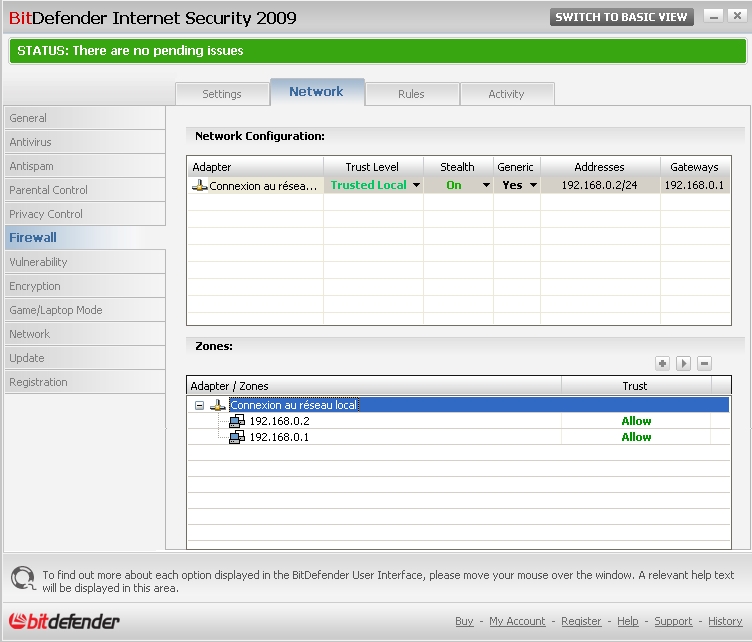Switch to the Rules tab
This screenshot has width=752, height=642.
[411, 94]
